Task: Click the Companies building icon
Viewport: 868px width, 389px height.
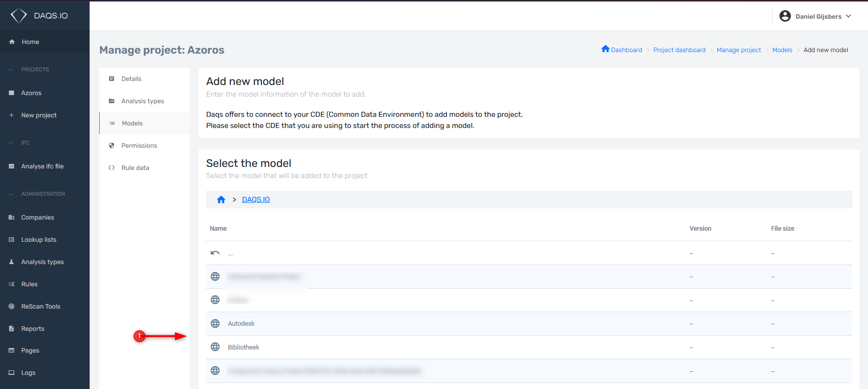Action: click(12, 218)
